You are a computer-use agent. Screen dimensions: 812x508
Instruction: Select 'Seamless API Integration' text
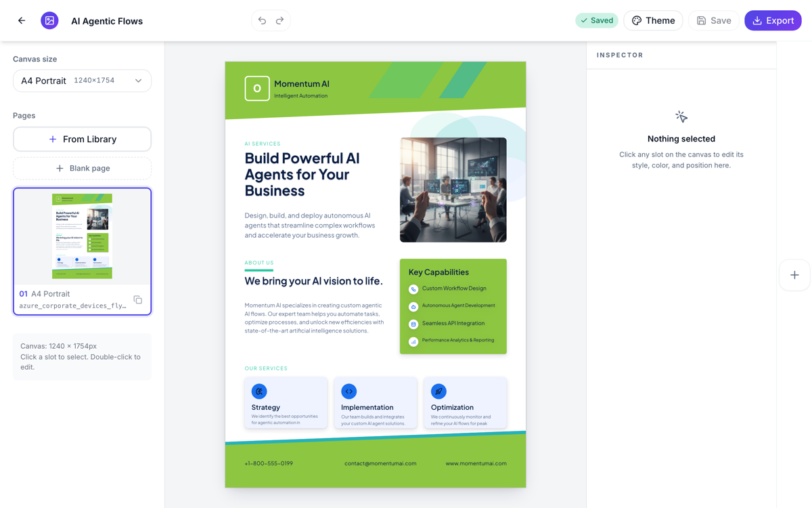pos(453,323)
